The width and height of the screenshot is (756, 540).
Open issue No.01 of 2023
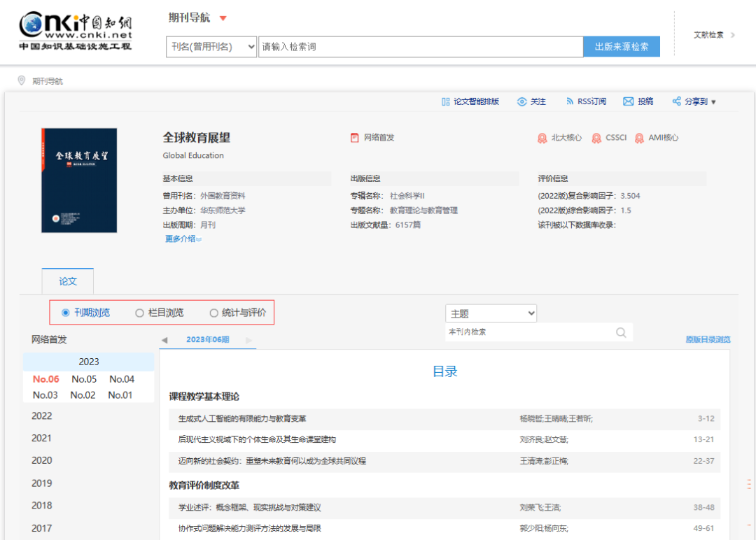coord(120,395)
